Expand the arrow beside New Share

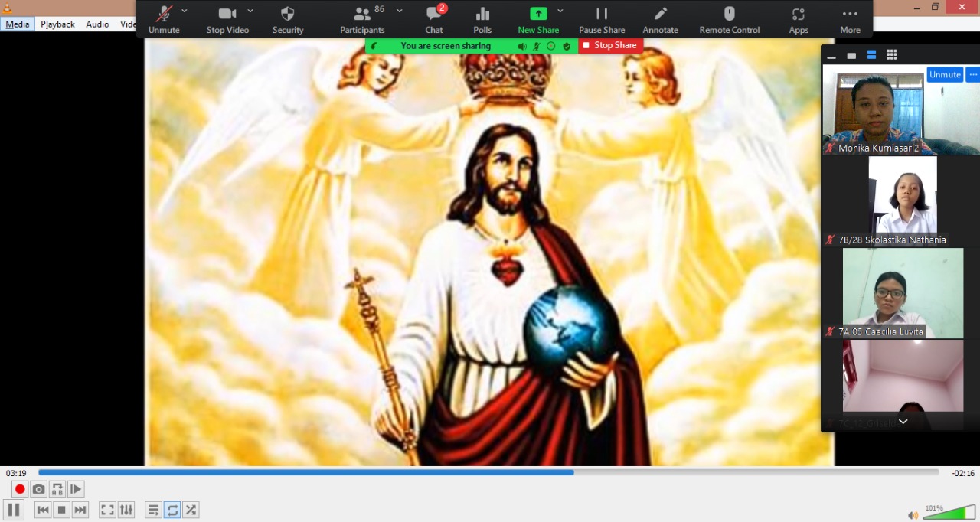(x=560, y=11)
